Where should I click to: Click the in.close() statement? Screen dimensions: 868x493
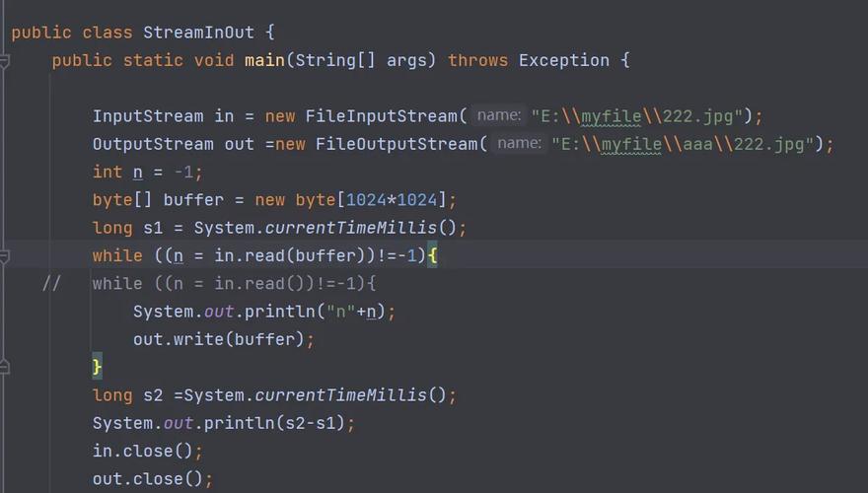pos(146,451)
